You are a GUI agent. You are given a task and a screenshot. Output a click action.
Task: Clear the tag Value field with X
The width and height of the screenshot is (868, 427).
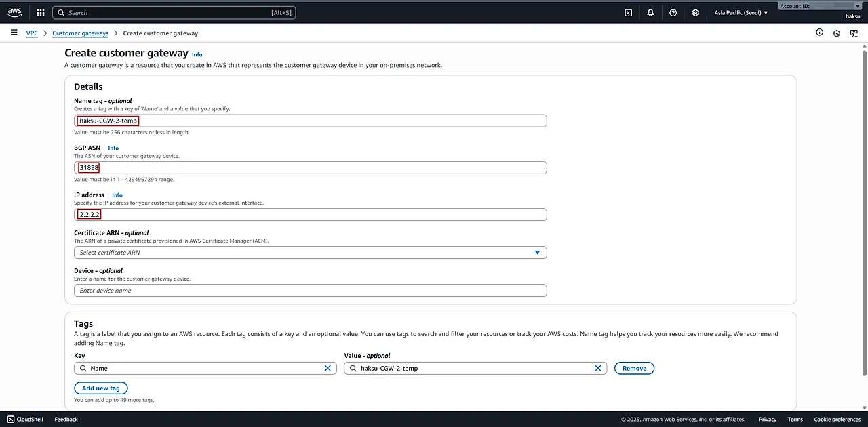598,368
